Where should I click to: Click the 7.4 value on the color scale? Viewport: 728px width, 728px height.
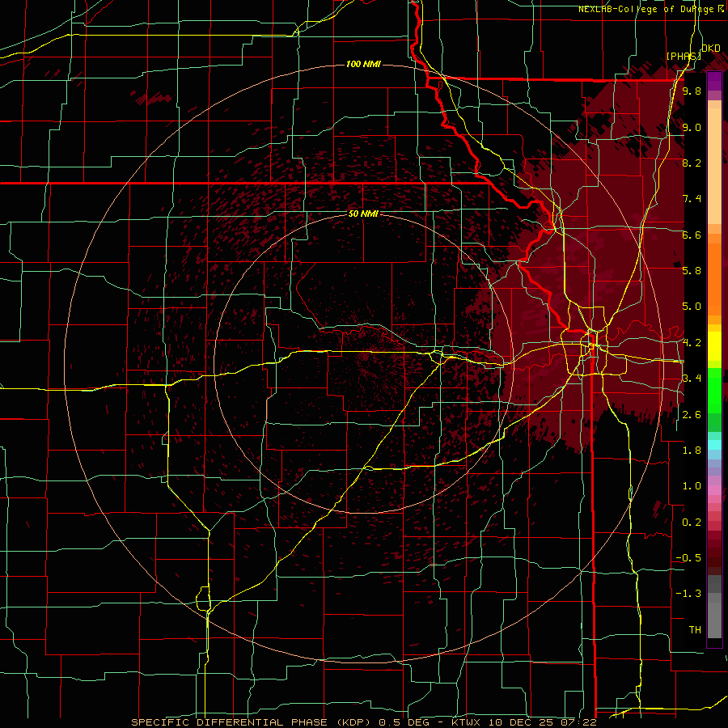coord(692,199)
